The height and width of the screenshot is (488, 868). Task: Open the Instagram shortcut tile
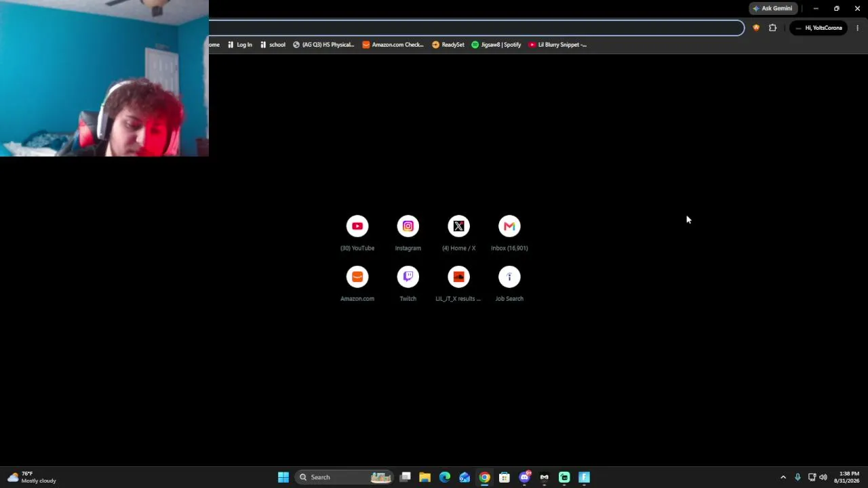pyautogui.click(x=408, y=233)
